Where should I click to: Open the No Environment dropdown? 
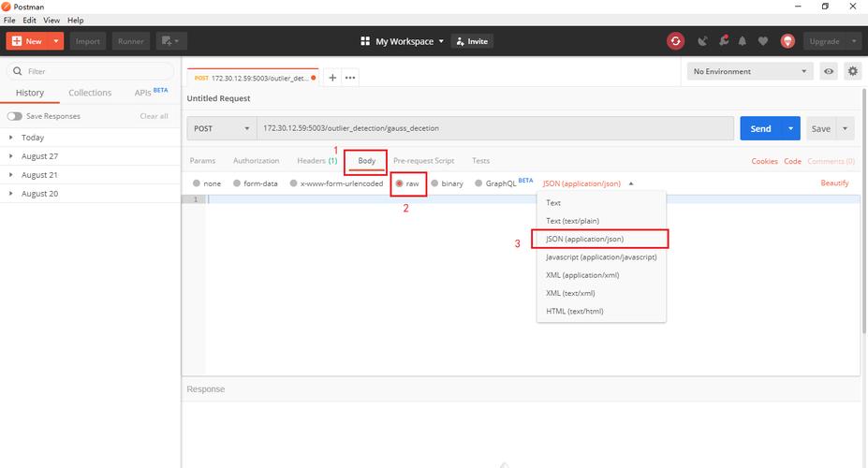(749, 71)
